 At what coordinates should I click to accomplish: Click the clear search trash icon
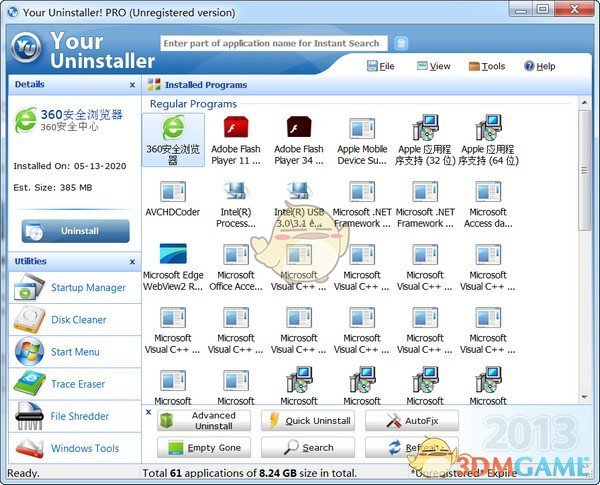[x=401, y=43]
